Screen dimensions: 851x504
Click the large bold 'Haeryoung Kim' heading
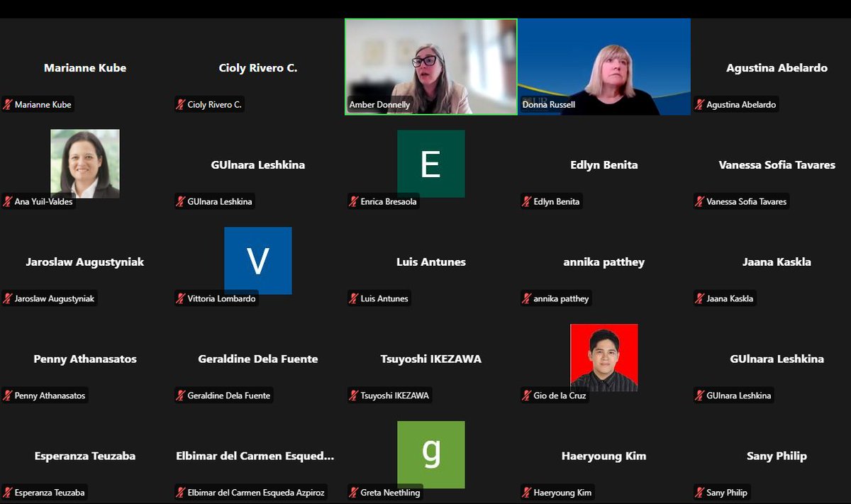[x=604, y=456]
